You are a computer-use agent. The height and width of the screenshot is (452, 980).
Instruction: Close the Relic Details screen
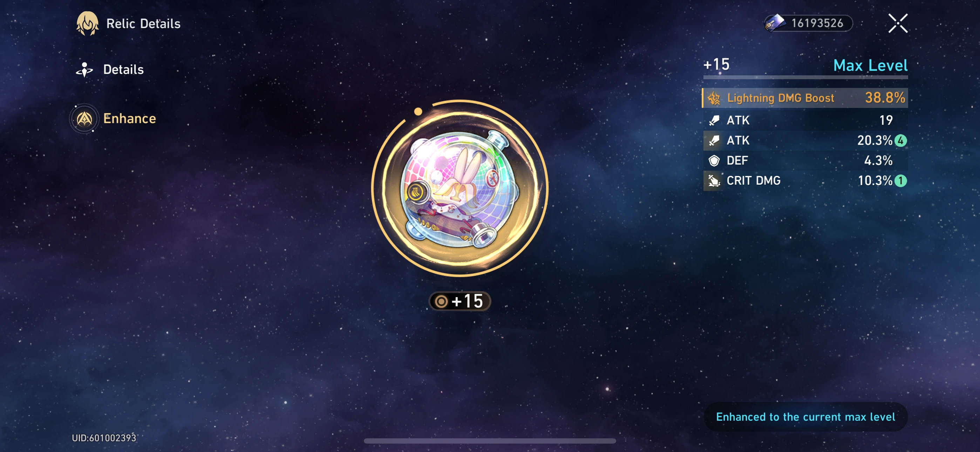[x=897, y=23]
